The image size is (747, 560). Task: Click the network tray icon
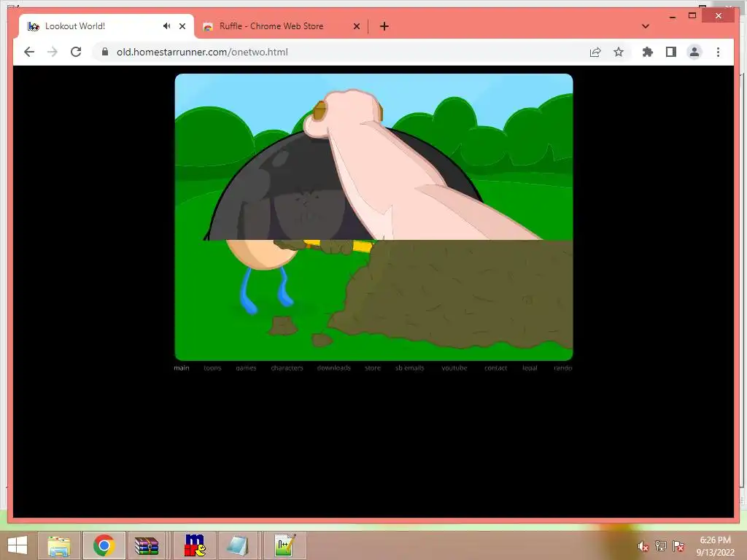tap(661, 546)
